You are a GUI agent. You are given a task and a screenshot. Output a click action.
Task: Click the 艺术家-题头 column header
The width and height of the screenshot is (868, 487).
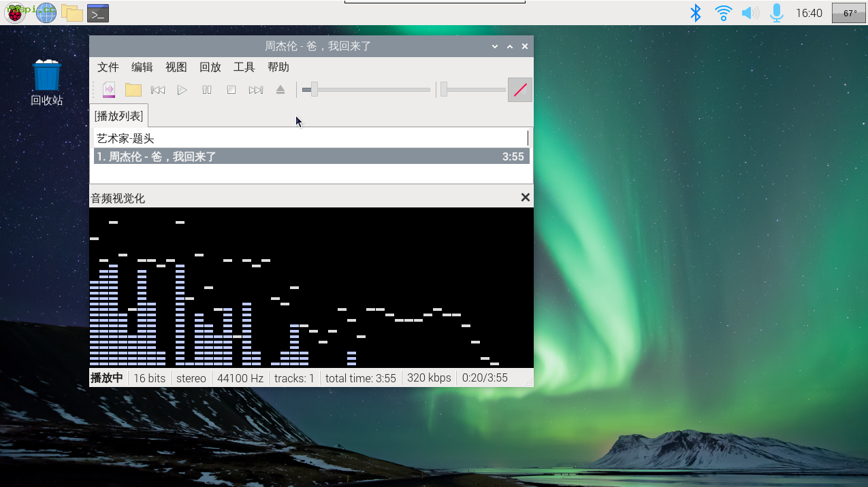(311, 139)
